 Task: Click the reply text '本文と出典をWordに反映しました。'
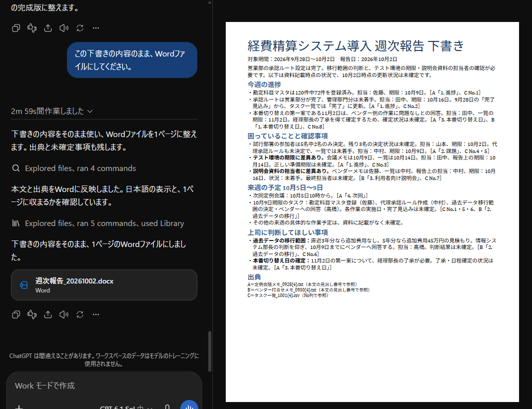click(67, 189)
